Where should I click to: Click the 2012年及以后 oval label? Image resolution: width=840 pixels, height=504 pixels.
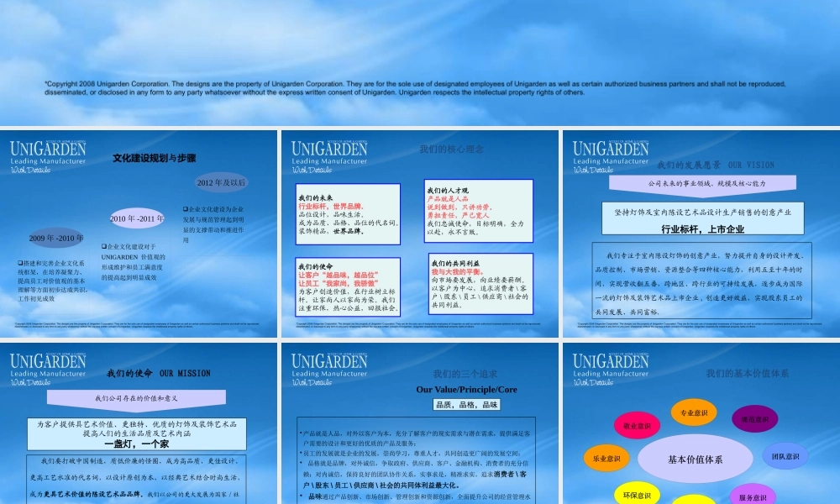click(221, 182)
